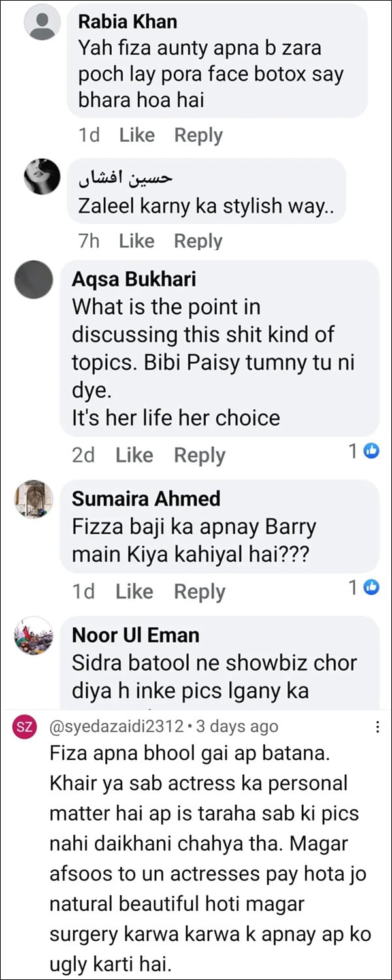Open Noor Ul Eman's profile name link
The height and width of the screenshot is (980, 392).
(x=135, y=634)
